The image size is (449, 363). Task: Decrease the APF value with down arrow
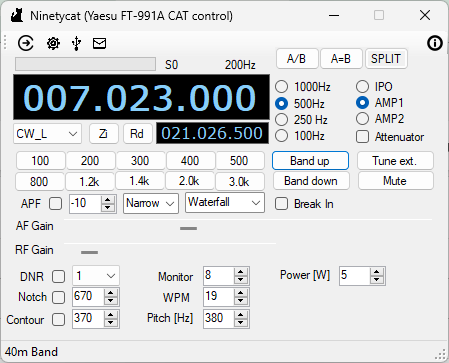[x=108, y=207]
